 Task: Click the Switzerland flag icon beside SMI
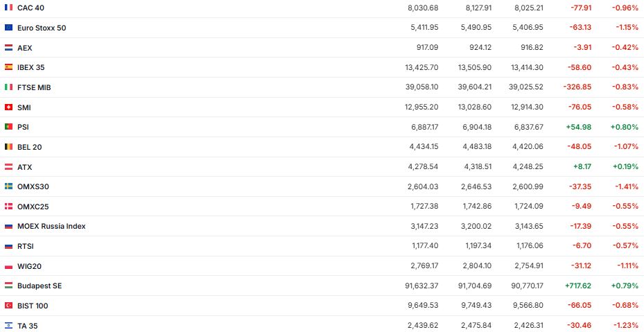coord(8,107)
